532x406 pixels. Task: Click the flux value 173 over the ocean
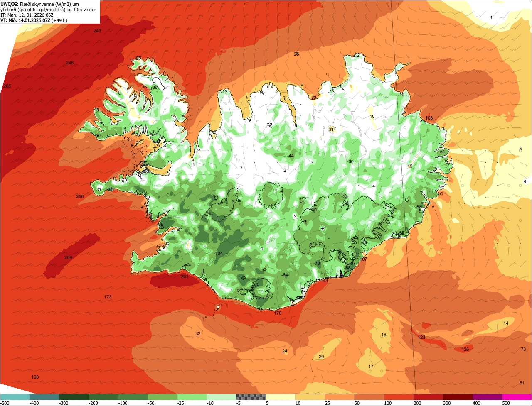(x=108, y=297)
